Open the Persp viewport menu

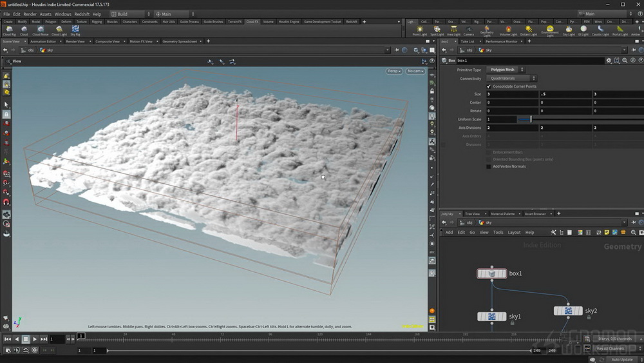tap(394, 71)
